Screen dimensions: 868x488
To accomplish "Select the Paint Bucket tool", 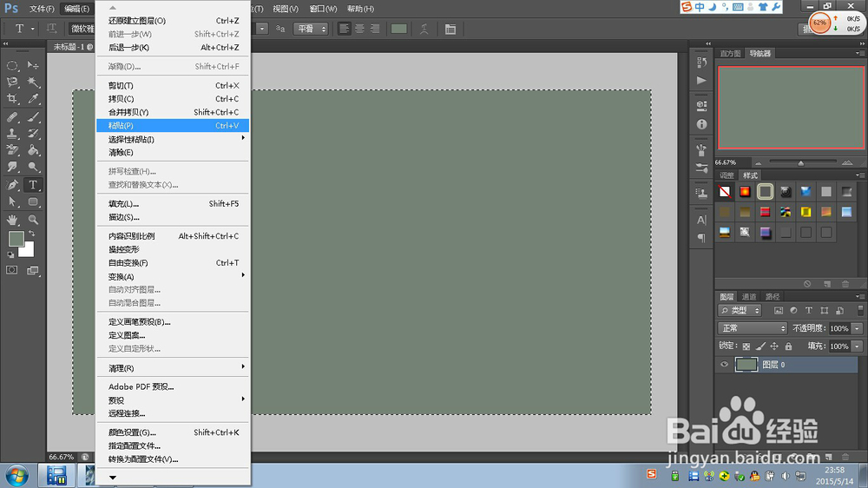I will click(x=33, y=150).
